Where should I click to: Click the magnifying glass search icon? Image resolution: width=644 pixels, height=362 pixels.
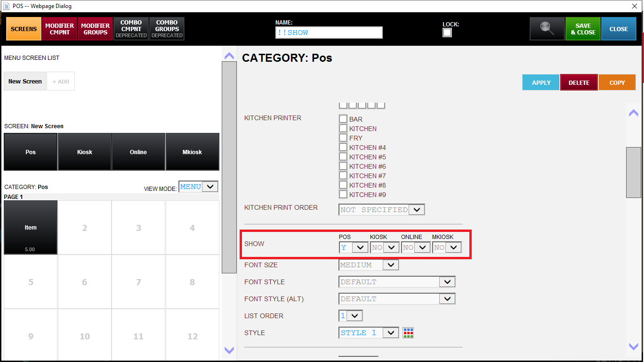coord(547,29)
